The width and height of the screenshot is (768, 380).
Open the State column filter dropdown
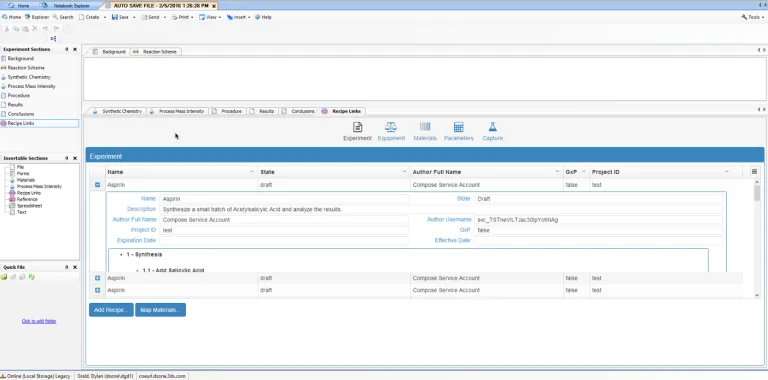click(405, 172)
